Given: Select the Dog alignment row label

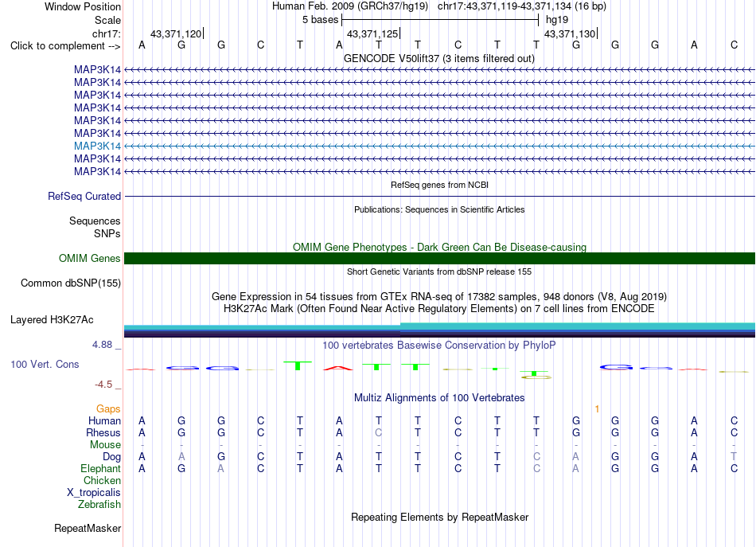Looking at the screenshot, I should point(111,456).
